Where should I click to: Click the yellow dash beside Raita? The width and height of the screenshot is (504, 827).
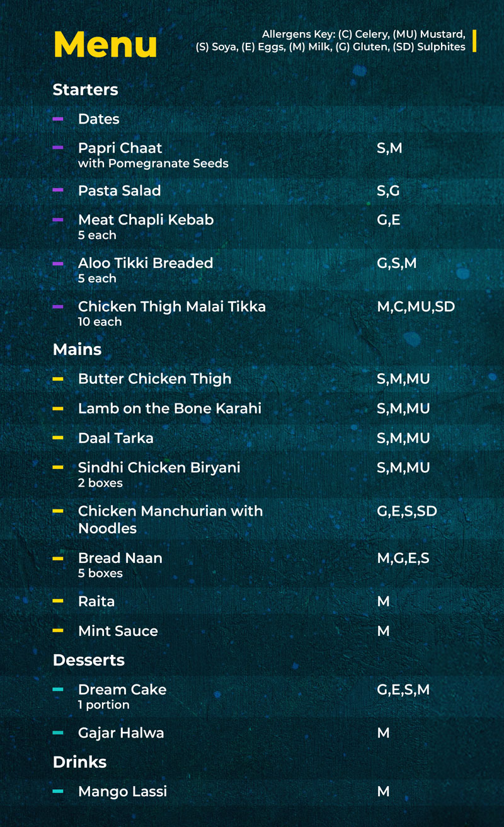58,601
